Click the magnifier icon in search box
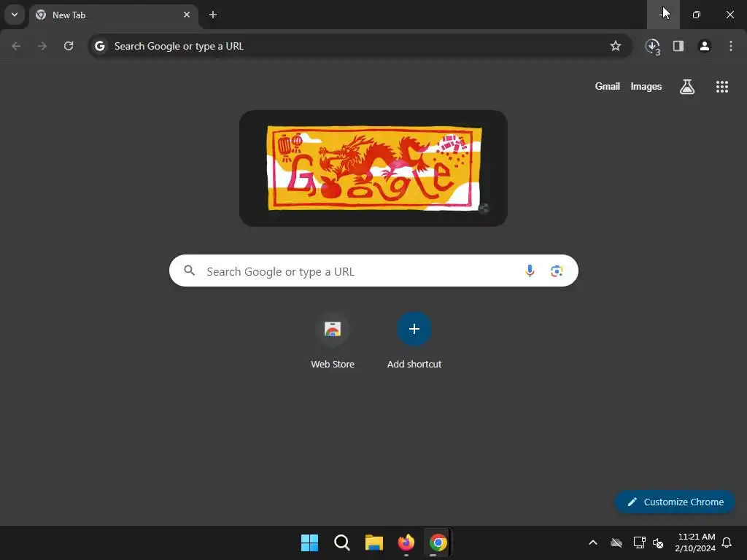This screenshot has height=560, width=747. 190,271
